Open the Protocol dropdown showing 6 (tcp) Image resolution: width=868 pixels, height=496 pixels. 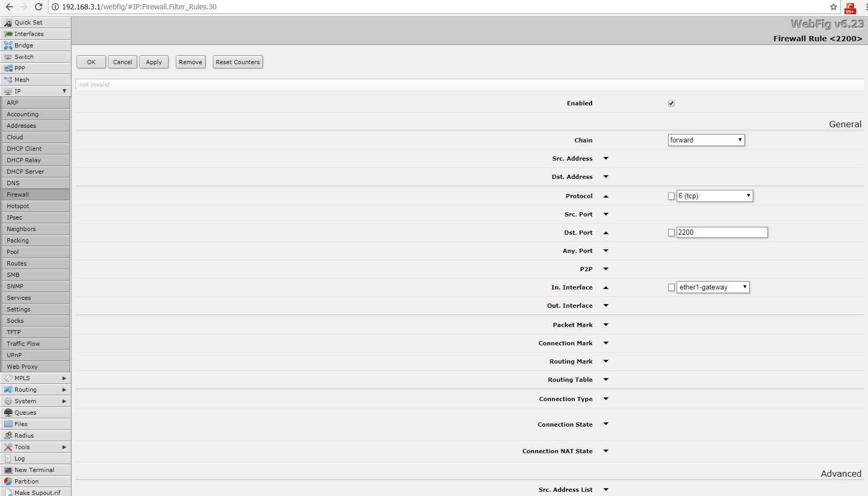[715, 196]
